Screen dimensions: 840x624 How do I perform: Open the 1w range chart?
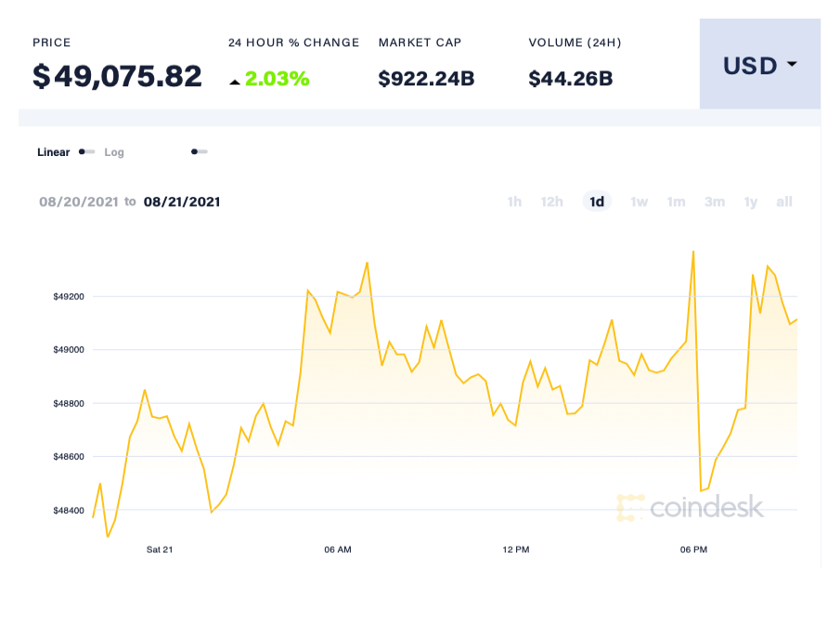click(639, 201)
